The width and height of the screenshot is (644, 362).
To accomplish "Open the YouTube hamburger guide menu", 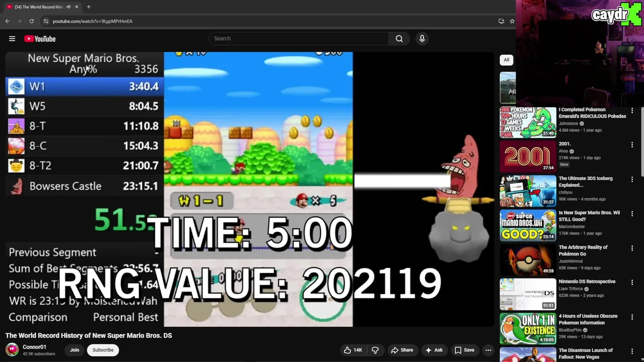I will (x=12, y=39).
